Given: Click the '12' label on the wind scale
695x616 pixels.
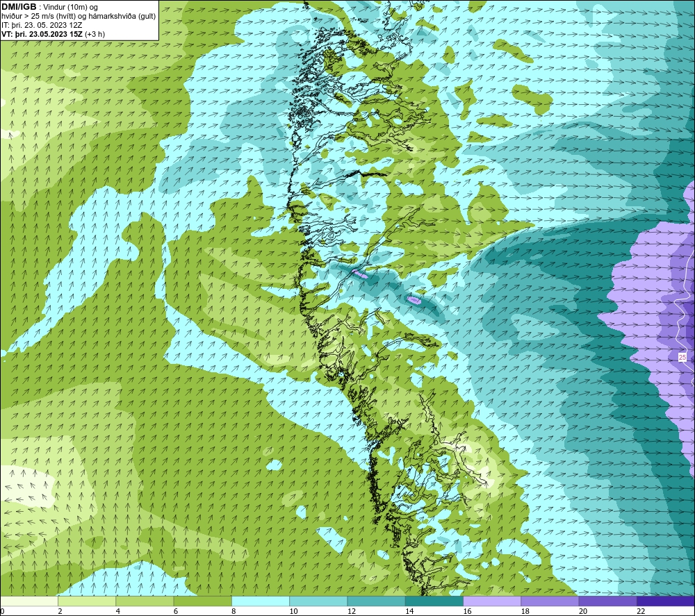Looking at the screenshot, I should [x=352, y=611].
